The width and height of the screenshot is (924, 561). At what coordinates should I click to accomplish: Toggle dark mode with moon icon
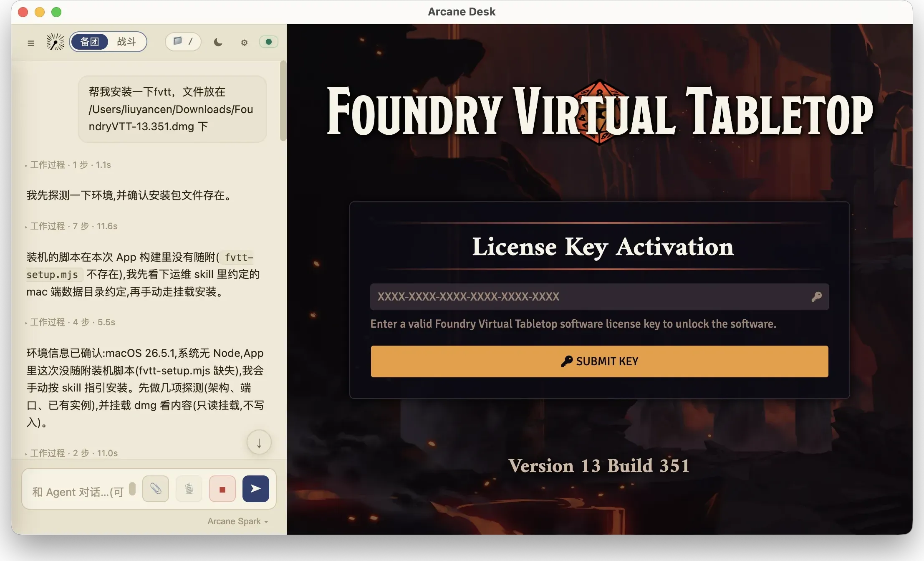coord(218,42)
